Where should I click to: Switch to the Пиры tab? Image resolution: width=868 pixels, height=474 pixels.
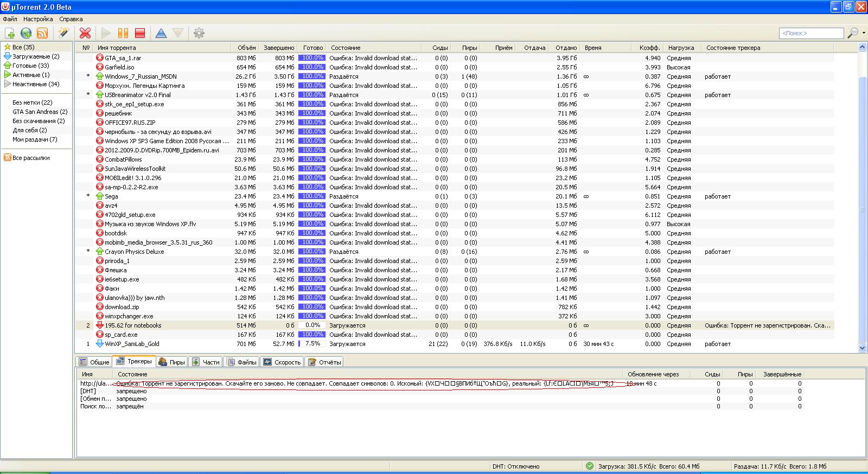(x=172, y=362)
